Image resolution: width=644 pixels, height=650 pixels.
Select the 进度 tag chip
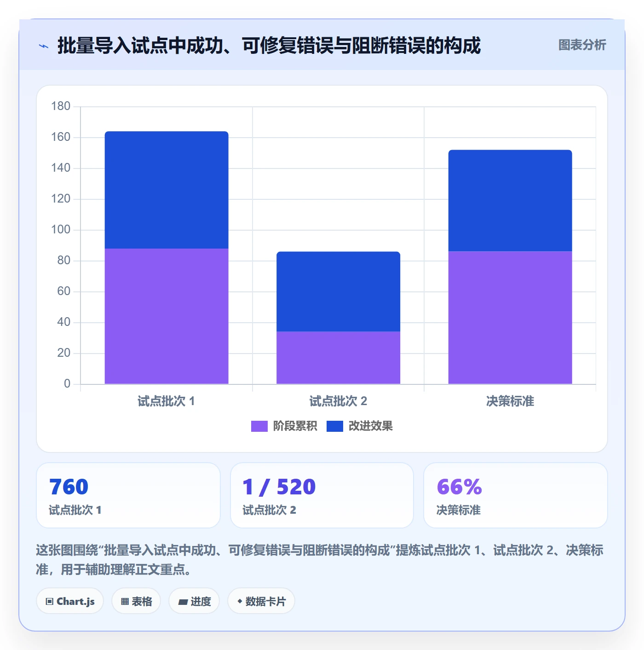click(194, 601)
